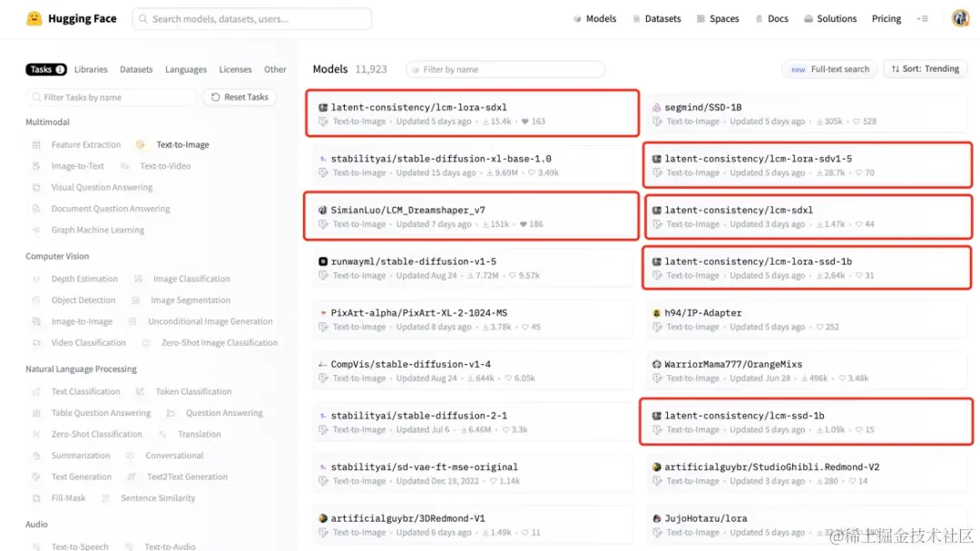The image size is (980, 551).
Task: Click the Reset Tasks button
Action: click(x=240, y=97)
